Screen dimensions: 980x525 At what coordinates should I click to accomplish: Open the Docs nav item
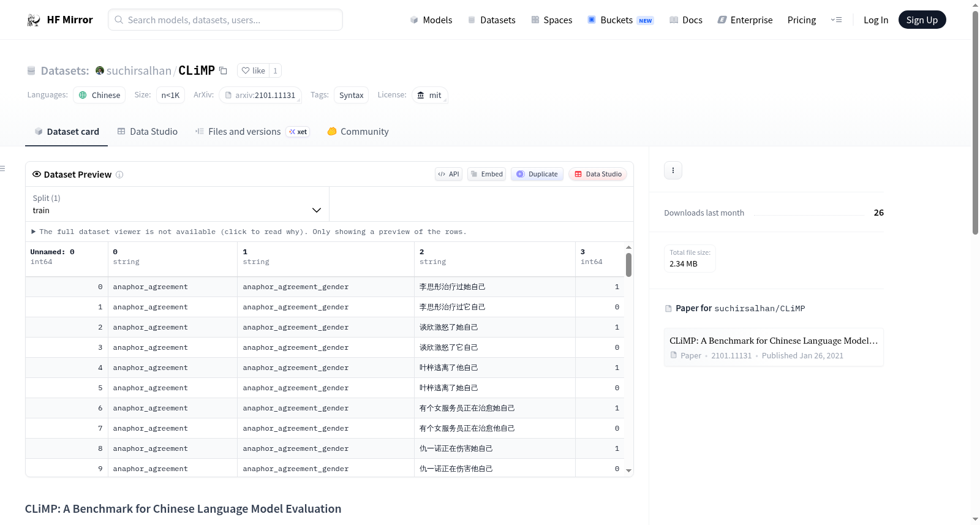686,20
